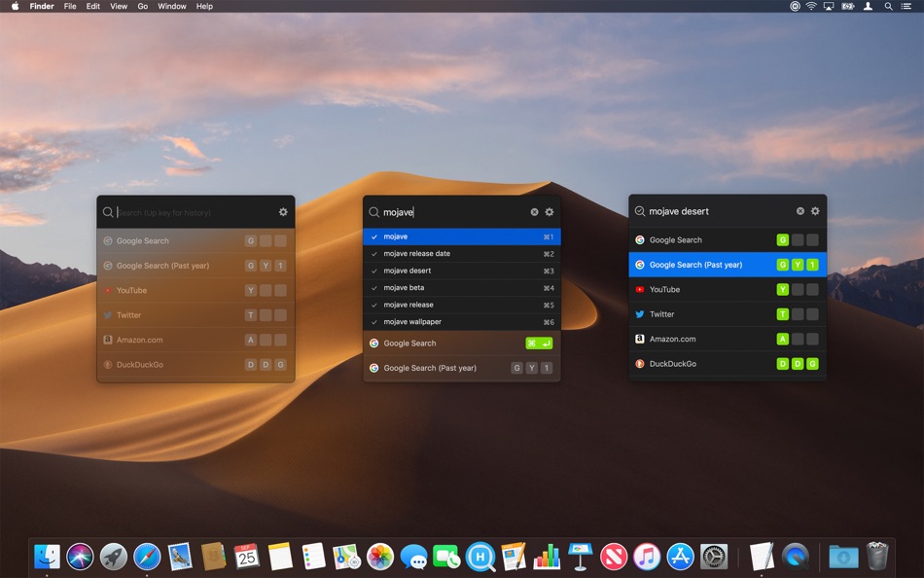Open the Edit menu
Screen dimensions: 924x578
[93, 6]
